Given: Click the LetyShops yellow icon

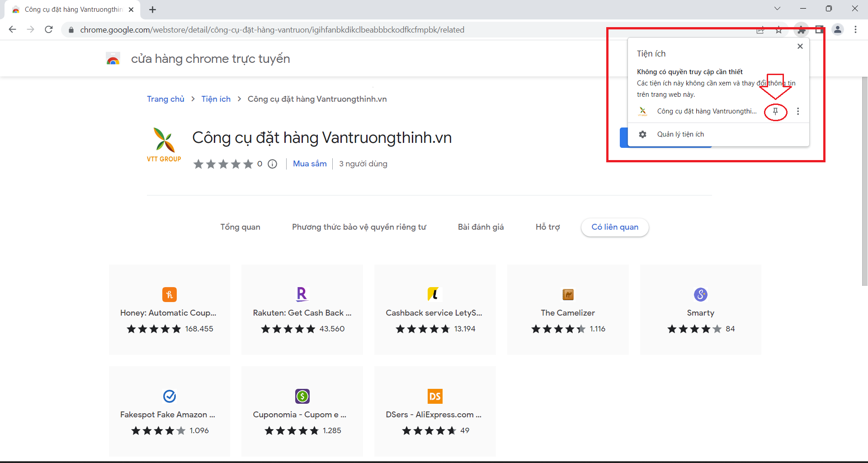Looking at the screenshot, I should pyautogui.click(x=434, y=294).
